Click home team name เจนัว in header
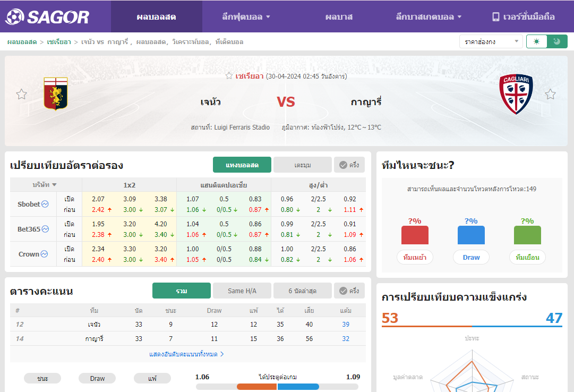Viewport: 574px width, 392px height. [210, 102]
